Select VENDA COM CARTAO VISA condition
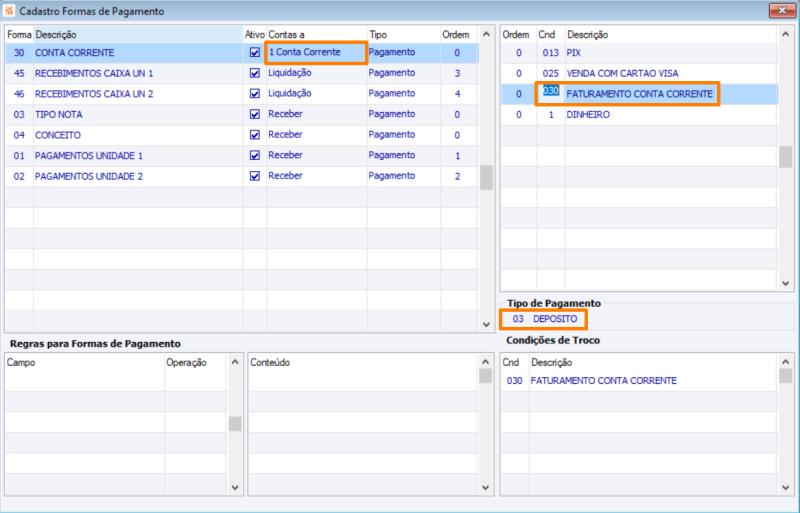Screen dimensions: 800x513 point(639,73)
